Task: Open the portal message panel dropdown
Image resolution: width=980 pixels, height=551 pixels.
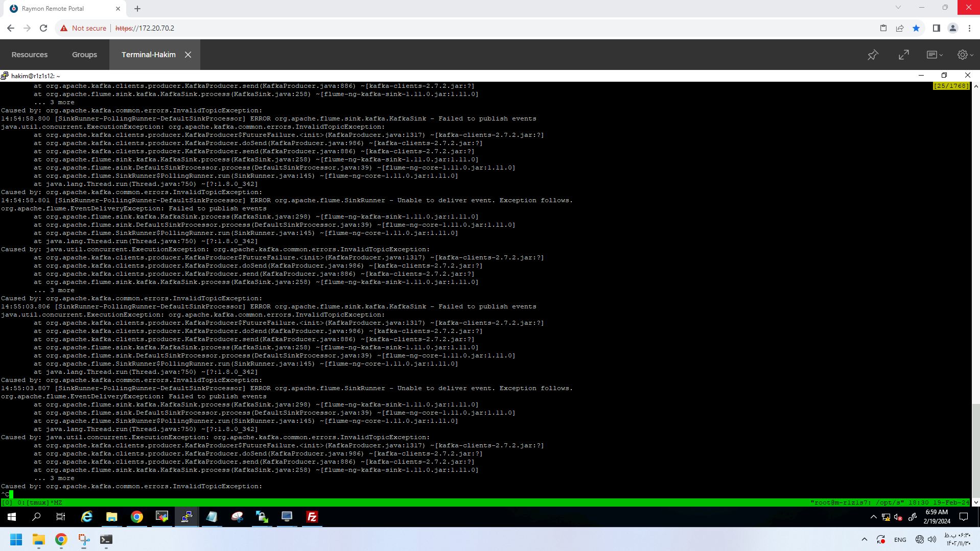Action: click(x=935, y=55)
